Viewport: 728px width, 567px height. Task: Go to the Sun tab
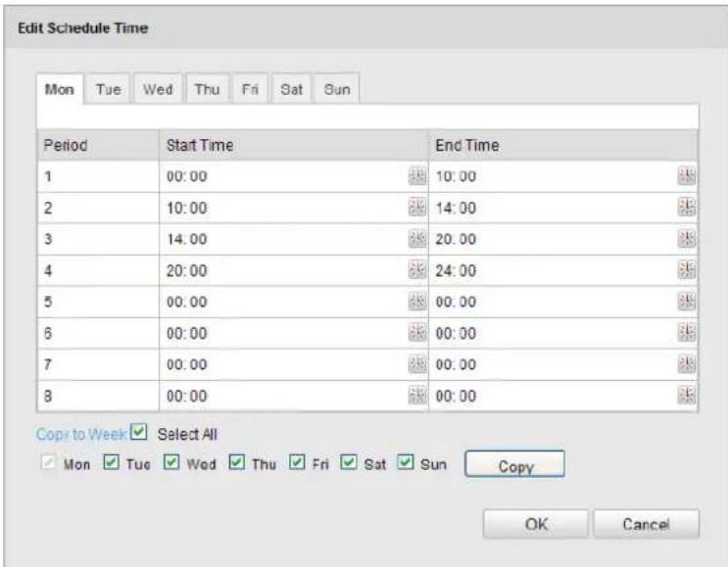tap(337, 88)
